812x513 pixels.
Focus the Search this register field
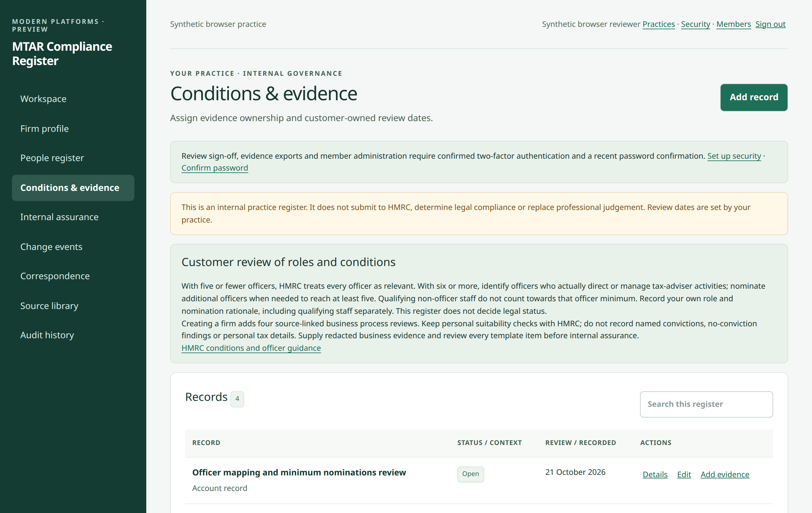(x=706, y=404)
